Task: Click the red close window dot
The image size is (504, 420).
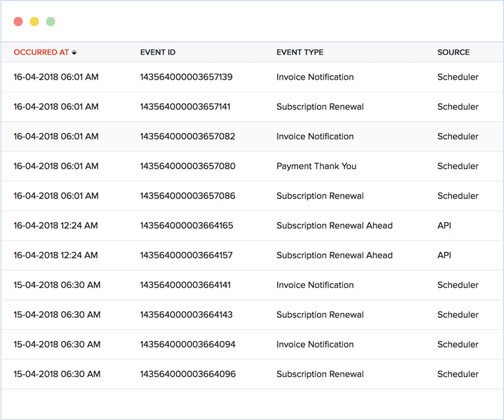Action: 18,22
